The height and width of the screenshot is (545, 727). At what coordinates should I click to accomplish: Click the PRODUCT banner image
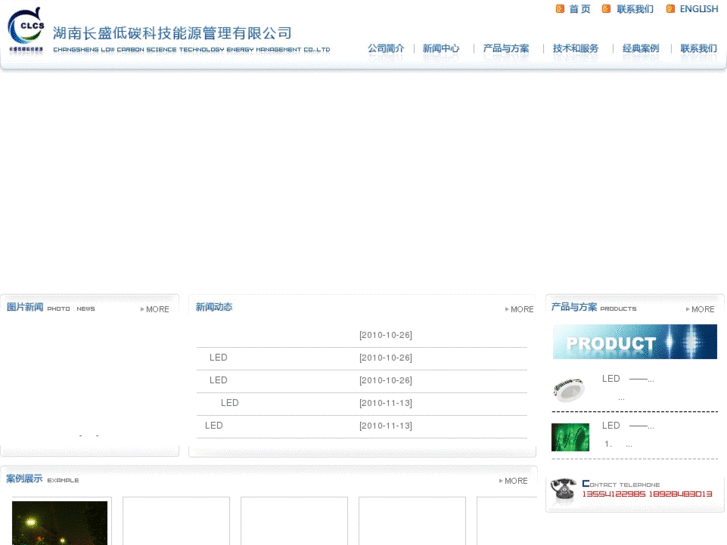[635, 342]
